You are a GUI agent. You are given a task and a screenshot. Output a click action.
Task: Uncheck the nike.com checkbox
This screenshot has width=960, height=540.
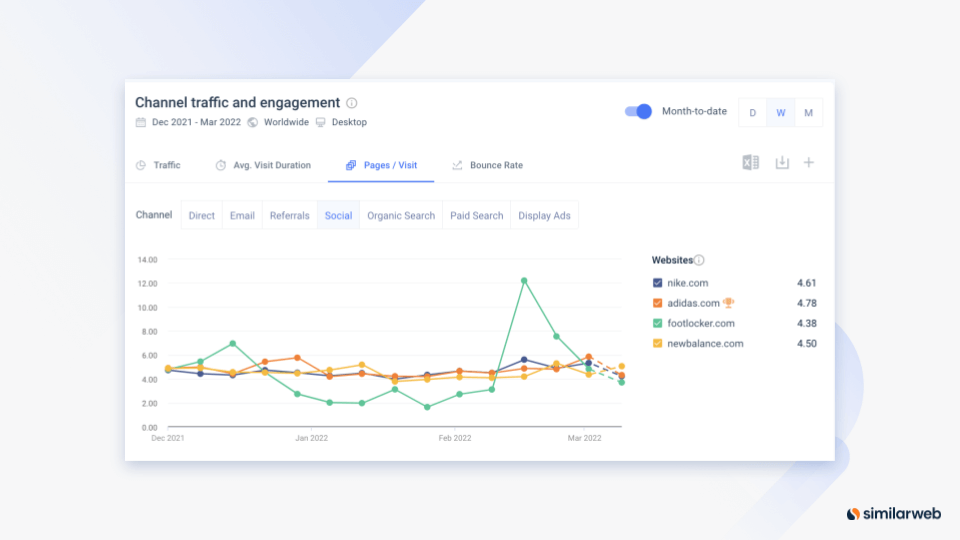(x=658, y=283)
